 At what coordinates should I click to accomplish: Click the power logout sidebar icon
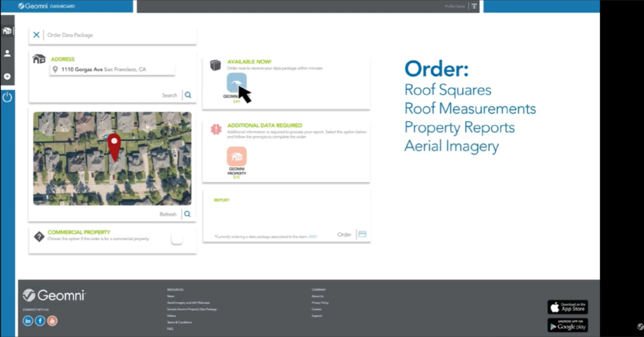(7, 97)
